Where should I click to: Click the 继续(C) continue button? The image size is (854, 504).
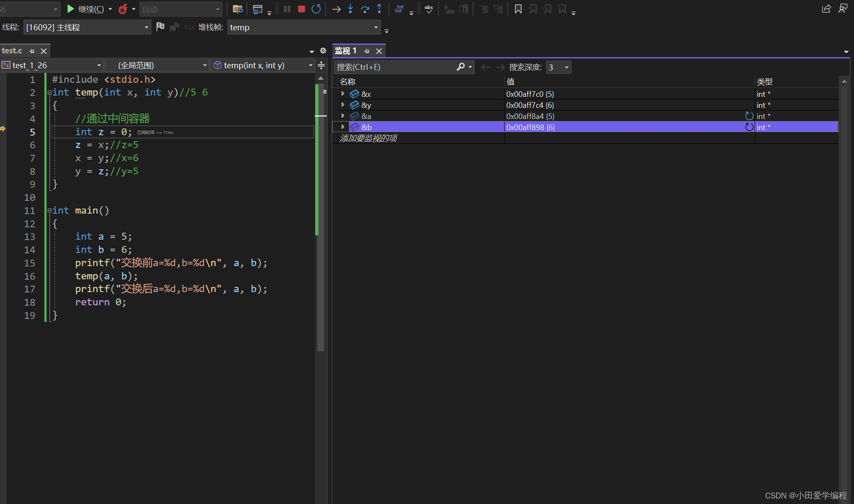pos(86,9)
